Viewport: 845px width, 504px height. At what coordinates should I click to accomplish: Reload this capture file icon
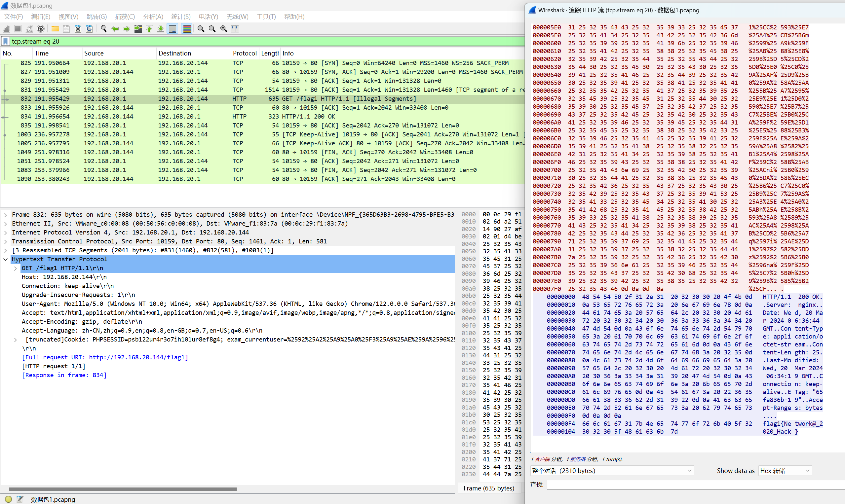point(89,29)
